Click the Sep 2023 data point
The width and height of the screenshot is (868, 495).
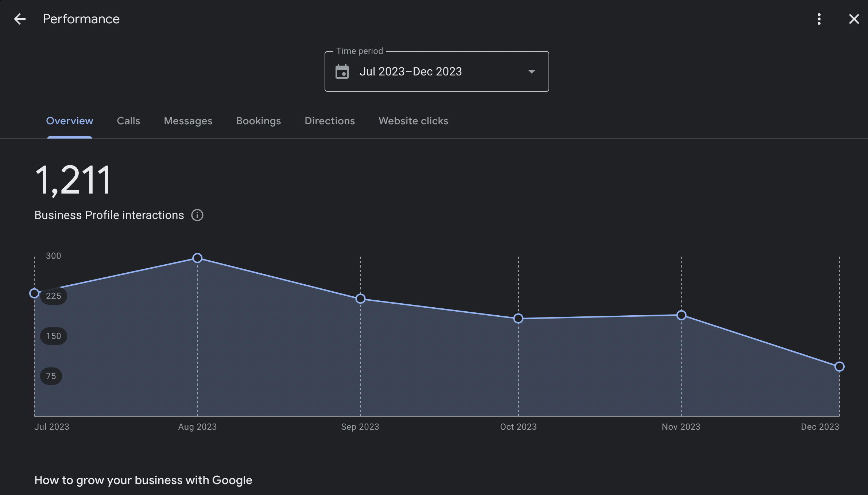(x=360, y=299)
